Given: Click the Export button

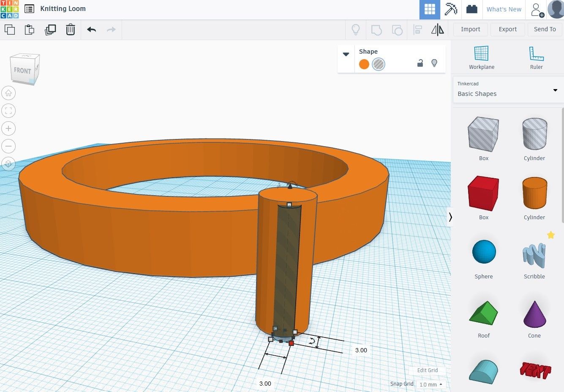Looking at the screenshot, I should (507, 29).
